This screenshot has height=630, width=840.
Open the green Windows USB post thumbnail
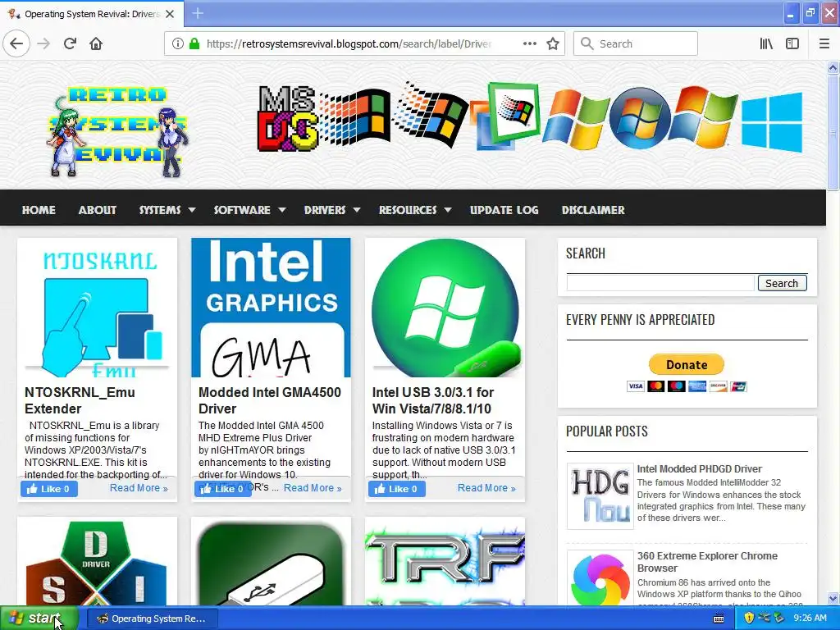pos(445,308)
